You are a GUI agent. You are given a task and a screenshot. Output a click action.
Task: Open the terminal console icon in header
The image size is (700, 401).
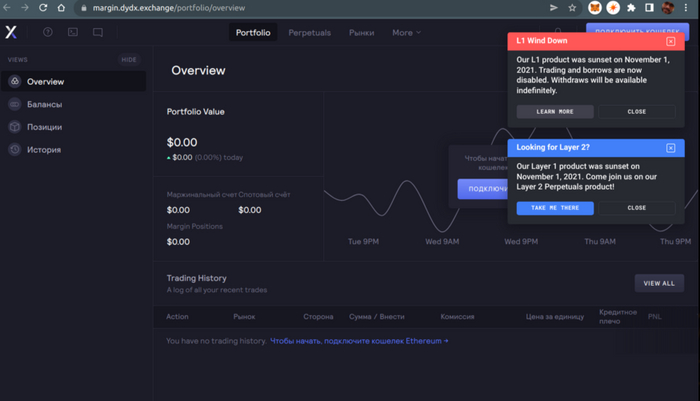coord(73,32)
